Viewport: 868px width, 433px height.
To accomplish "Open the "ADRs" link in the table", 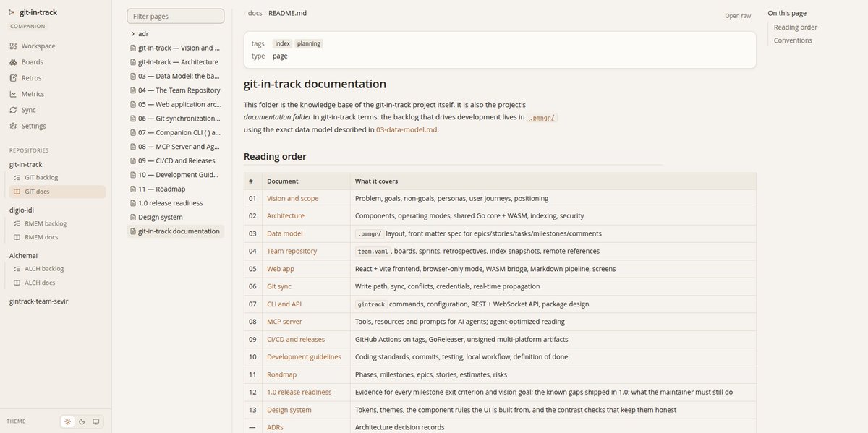I will coord(276,427).
